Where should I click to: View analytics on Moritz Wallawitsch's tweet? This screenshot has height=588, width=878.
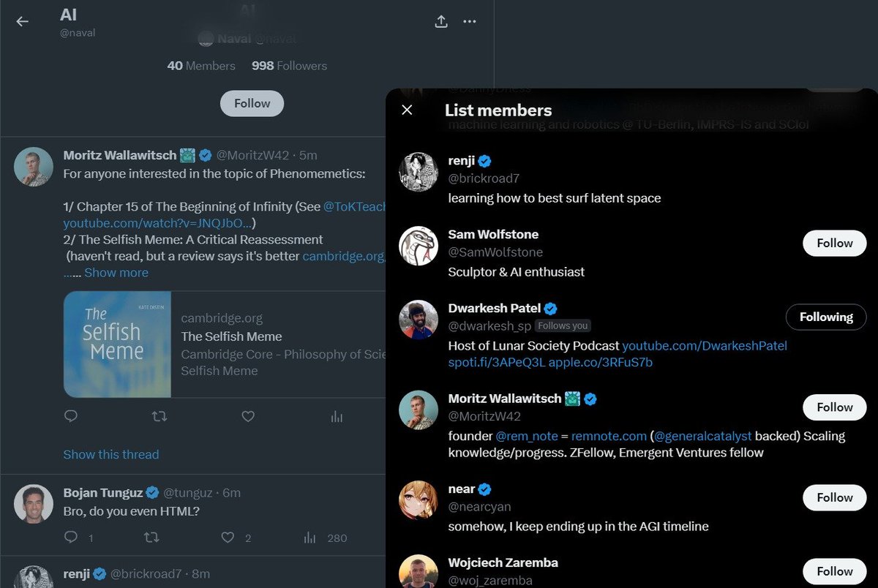(337, 416)
